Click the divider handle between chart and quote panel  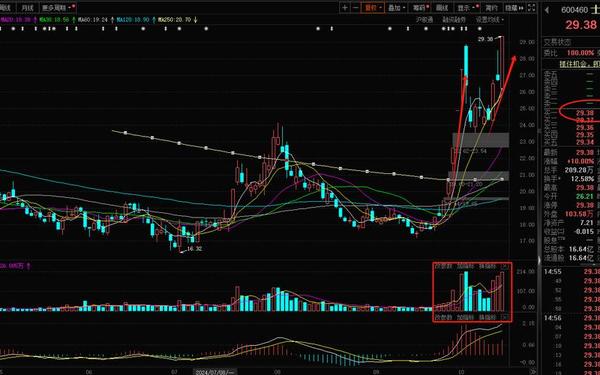[x=539, y=261]
